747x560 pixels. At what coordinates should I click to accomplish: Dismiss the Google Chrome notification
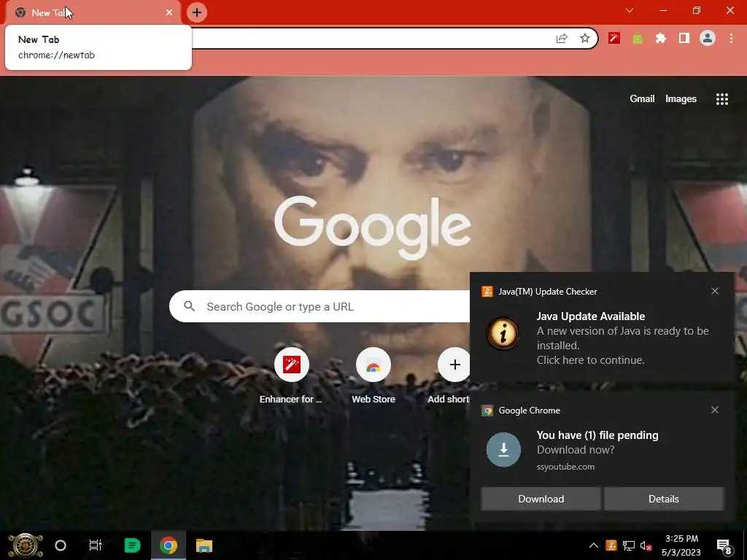(x=715, y=410)
